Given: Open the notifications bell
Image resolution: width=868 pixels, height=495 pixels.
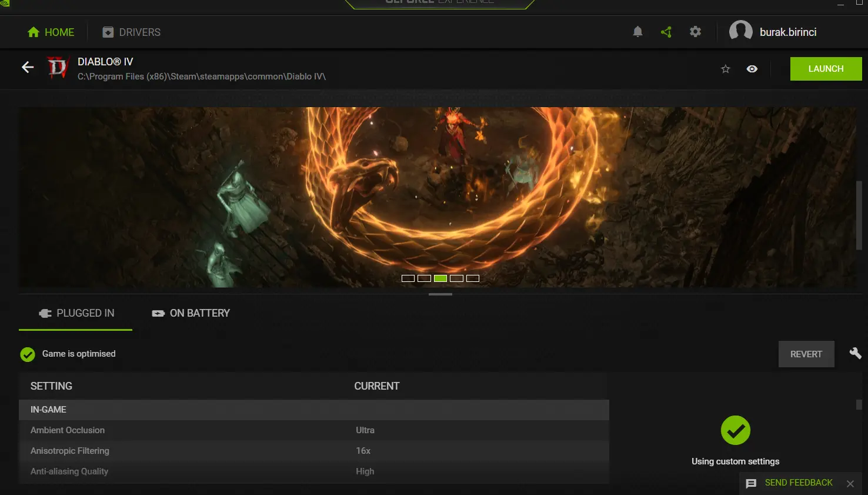Looking at the screenshot, I should coord(637,32).
